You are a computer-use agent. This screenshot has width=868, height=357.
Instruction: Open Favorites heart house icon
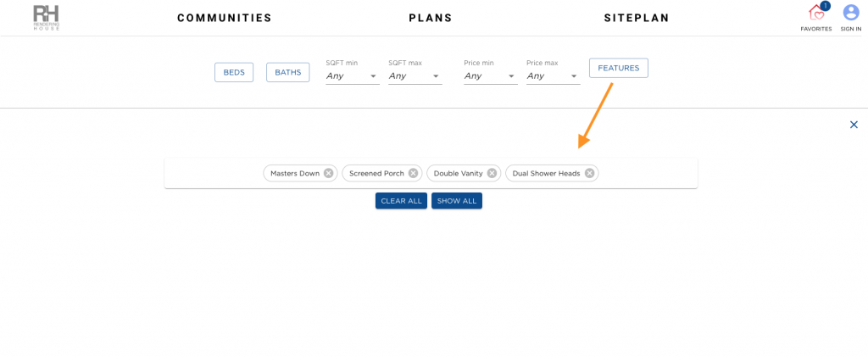(x=816, y=14)
